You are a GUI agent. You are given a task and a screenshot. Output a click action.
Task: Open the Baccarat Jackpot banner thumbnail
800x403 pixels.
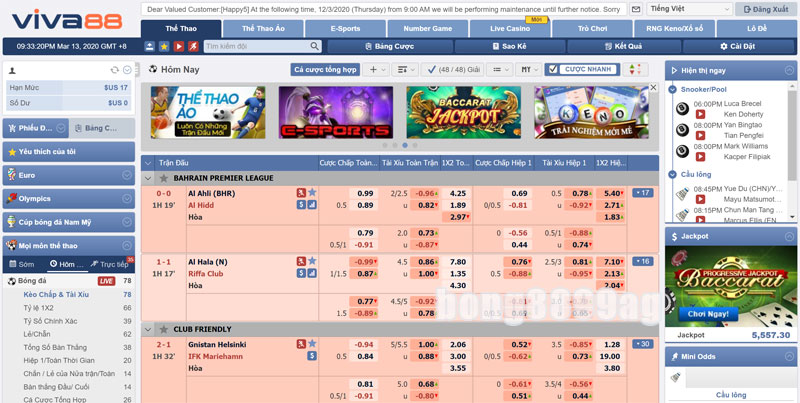coord(464,112)
